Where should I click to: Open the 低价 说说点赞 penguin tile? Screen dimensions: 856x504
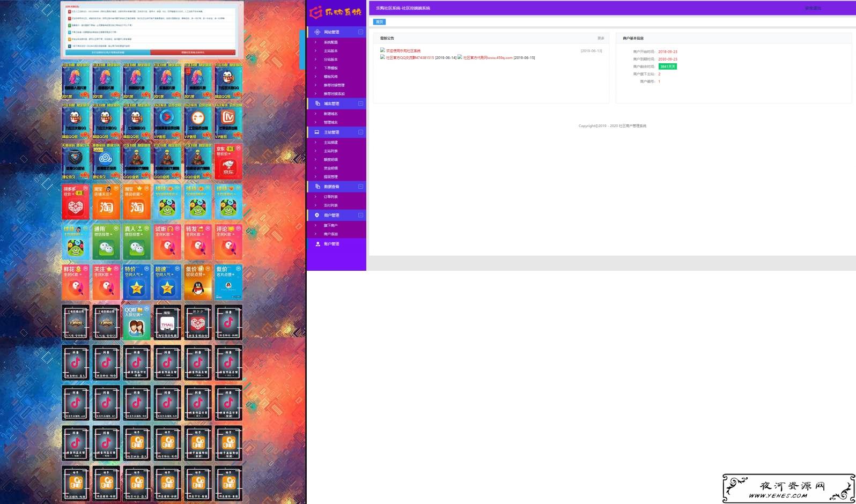point(198,283)
